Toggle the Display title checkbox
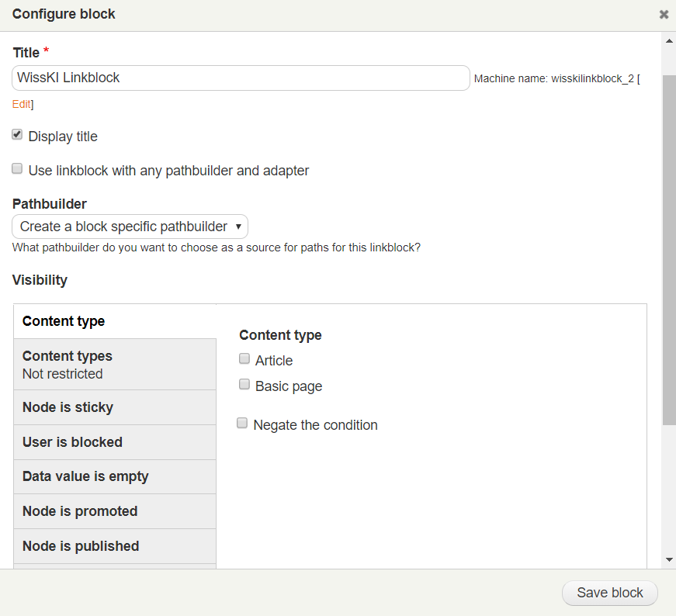Viewport: 676px width, 616px height. click(x=17, y=135)
